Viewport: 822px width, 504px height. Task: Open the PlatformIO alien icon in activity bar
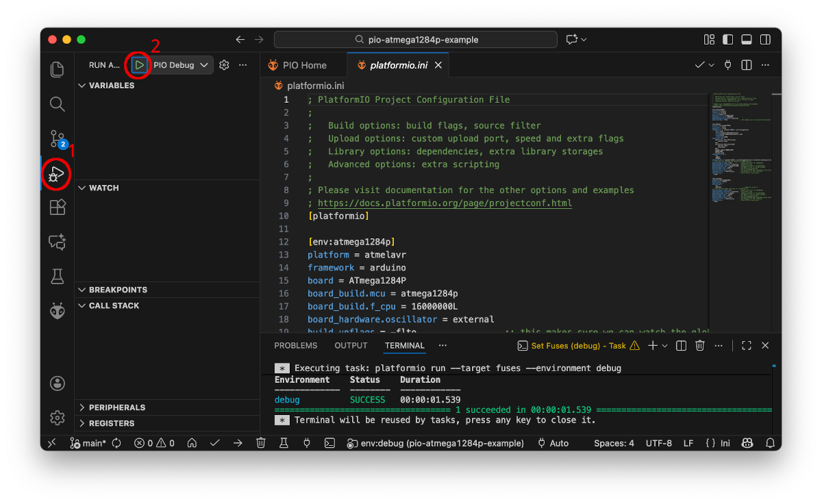[58, 312]
